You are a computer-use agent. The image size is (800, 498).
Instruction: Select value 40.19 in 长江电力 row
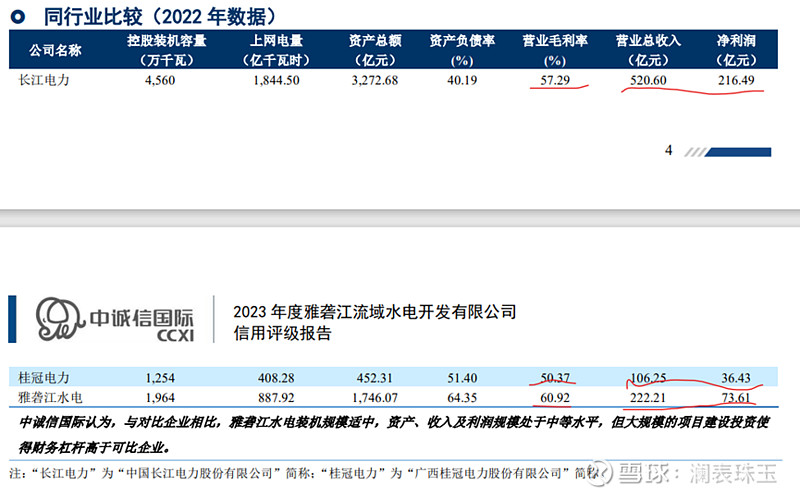click(462, 80)
